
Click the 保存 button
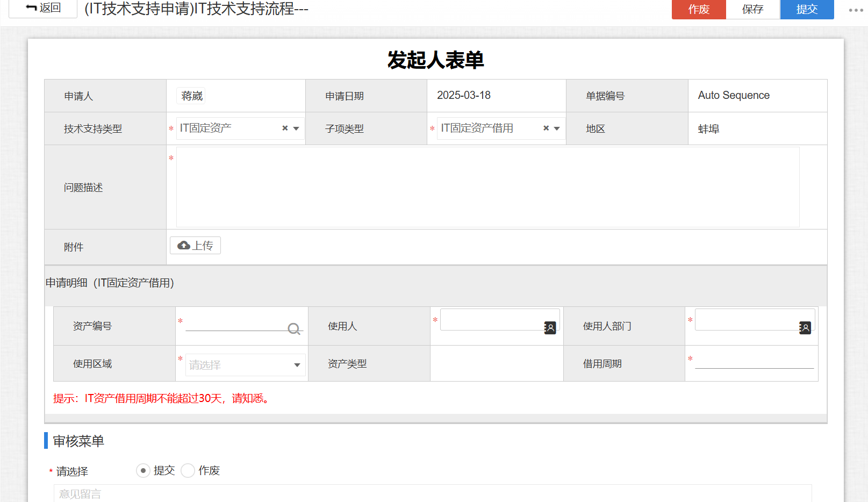pyautogui.click(x=752, y=10)
